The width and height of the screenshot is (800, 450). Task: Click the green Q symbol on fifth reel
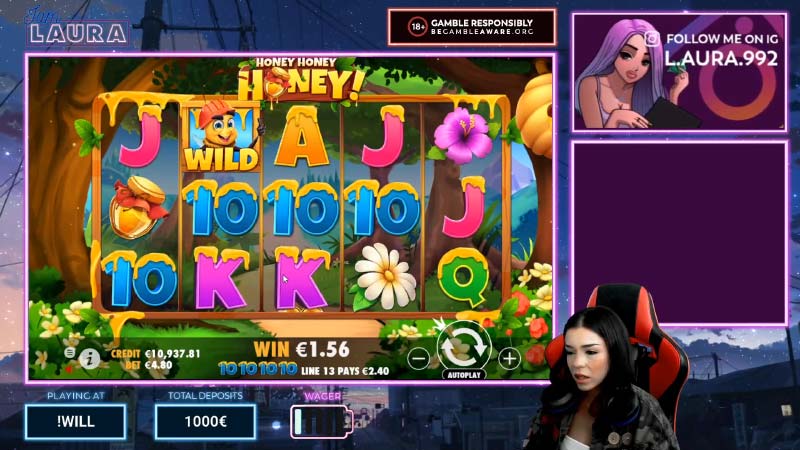(x=463, y=277)
